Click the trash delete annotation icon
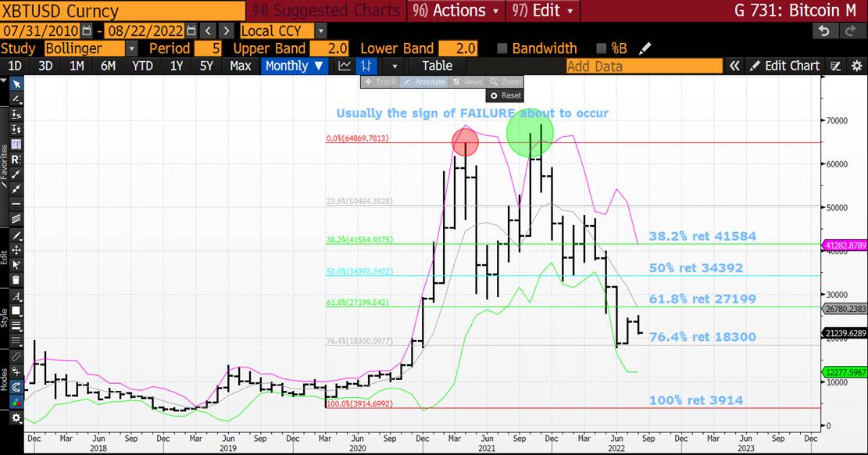The image size is (868, 455). pyautogui.click(x=16, y=280)
